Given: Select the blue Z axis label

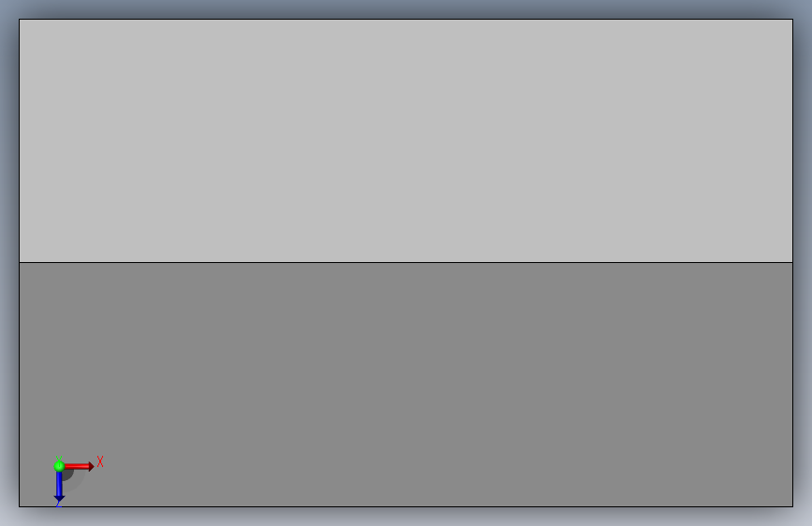Looking at the screenshot, I should click(x=58, y=504).
